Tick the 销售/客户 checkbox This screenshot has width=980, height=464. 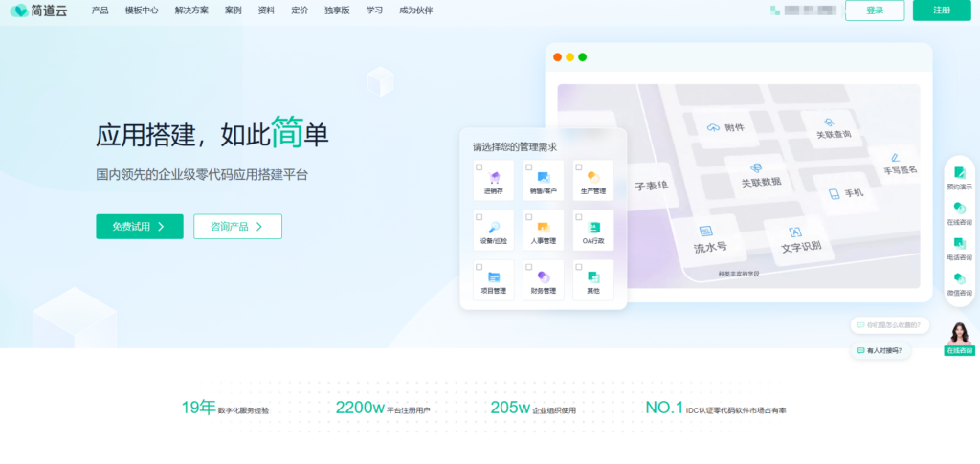click(x=528, y=167)
